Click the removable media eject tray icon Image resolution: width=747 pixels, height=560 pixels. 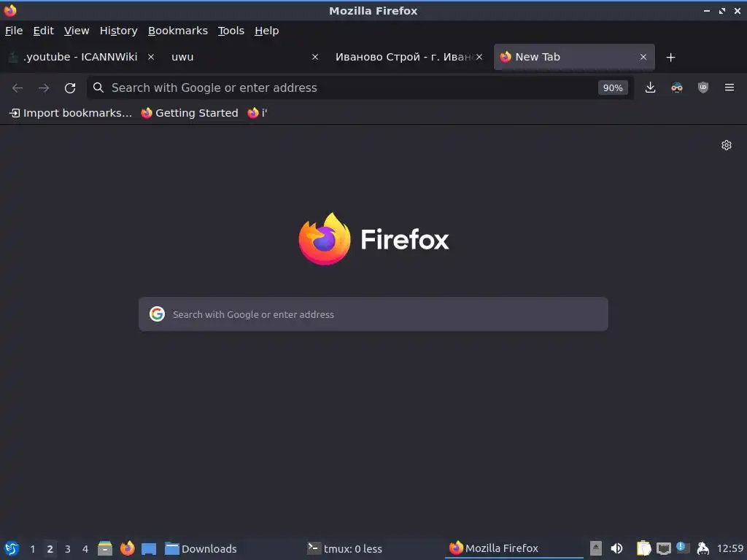(595, 548)
